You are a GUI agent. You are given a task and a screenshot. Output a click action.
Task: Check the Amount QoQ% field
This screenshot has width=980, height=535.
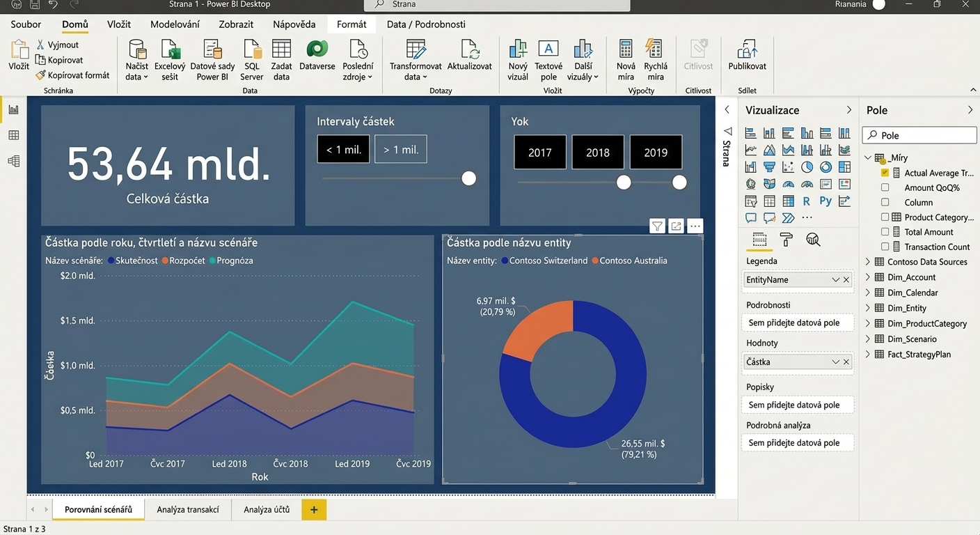pos(885,187)
